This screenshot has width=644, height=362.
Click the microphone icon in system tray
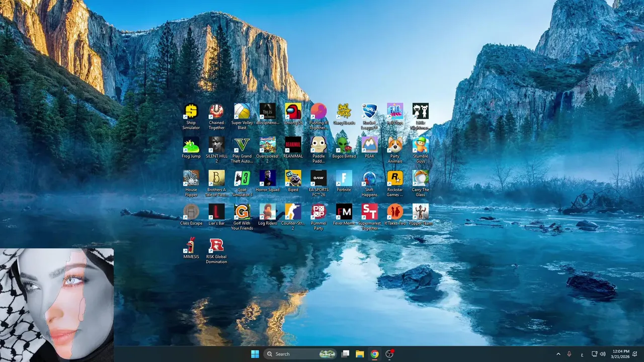point(570,354)
